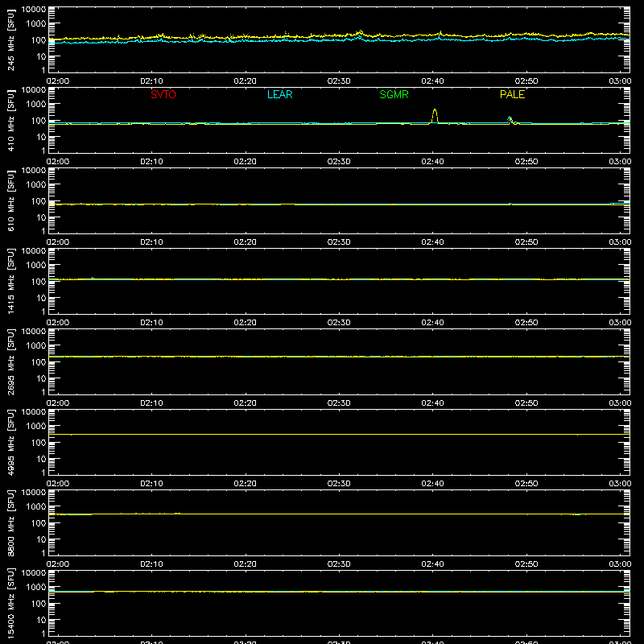Click the 02:40 tick label under the 8800 MHz plot
Viewport: 644px width, 644px height.
(x=432, y=564)
